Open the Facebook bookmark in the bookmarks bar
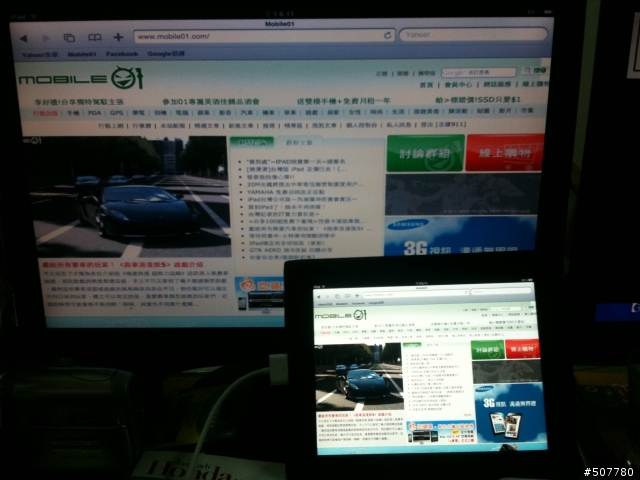This screenshot has height=480, width=640. pyautogui.click(x=122, y=54)
